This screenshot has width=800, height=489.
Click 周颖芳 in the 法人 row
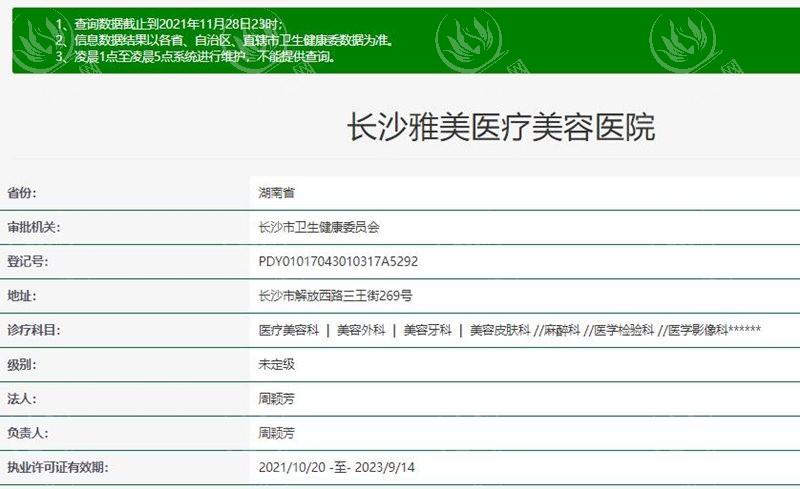[x=277, y=399]
